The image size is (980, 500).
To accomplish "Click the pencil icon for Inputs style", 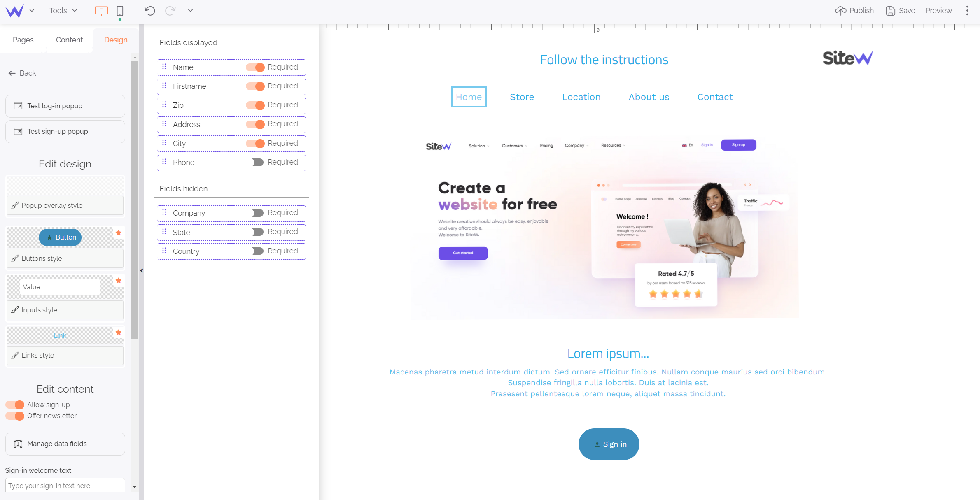I will [x=16, y=309].
